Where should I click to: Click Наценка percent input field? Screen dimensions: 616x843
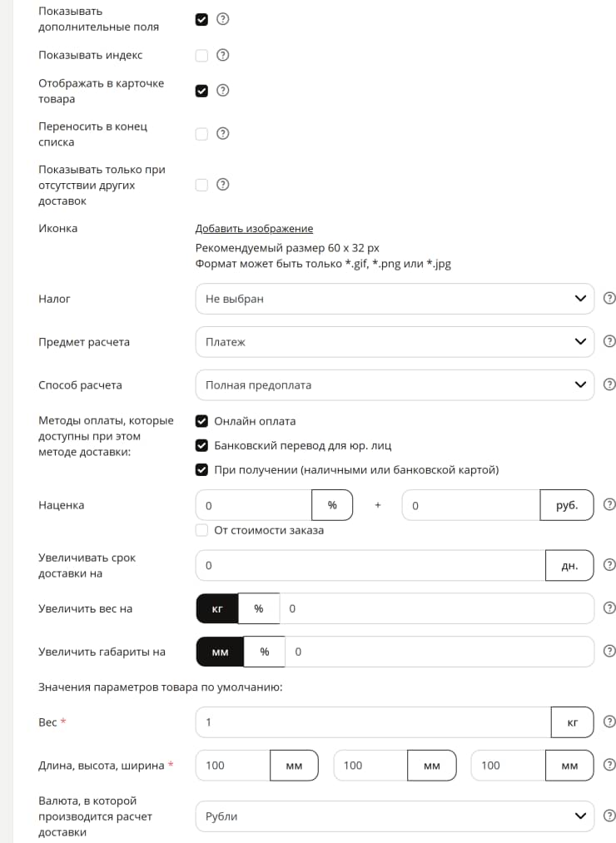click(253, 505)
